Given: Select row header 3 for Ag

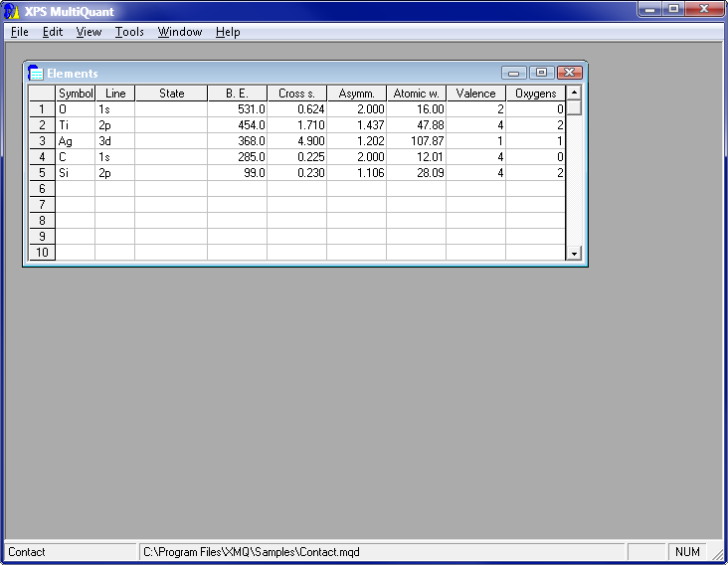Looking at the screenshot, I should 42,141.
